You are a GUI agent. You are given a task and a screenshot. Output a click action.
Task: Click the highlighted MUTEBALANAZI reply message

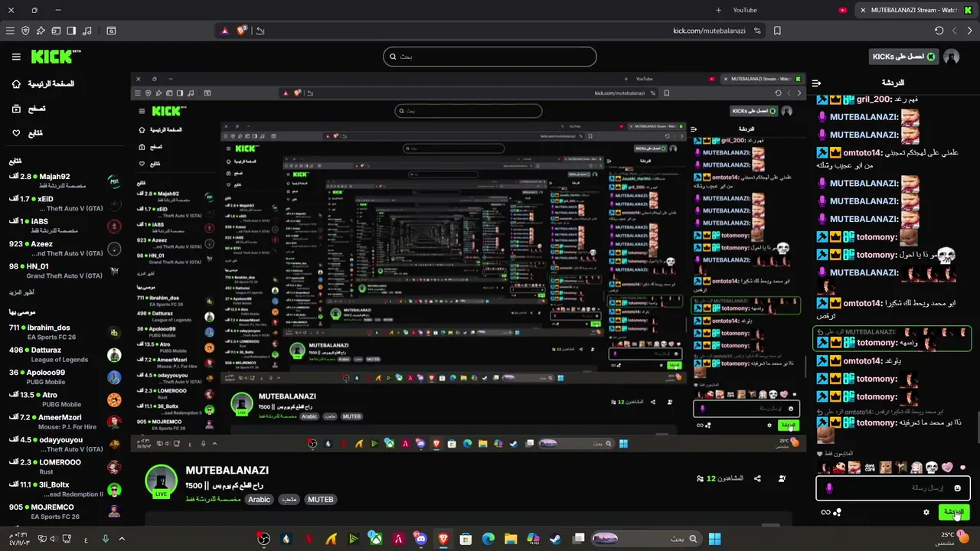coord(892,338)
